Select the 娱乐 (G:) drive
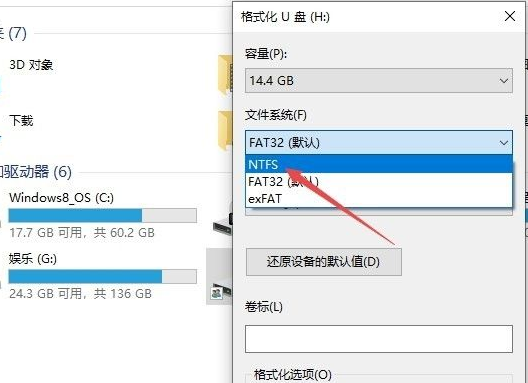 pos(33,259)
